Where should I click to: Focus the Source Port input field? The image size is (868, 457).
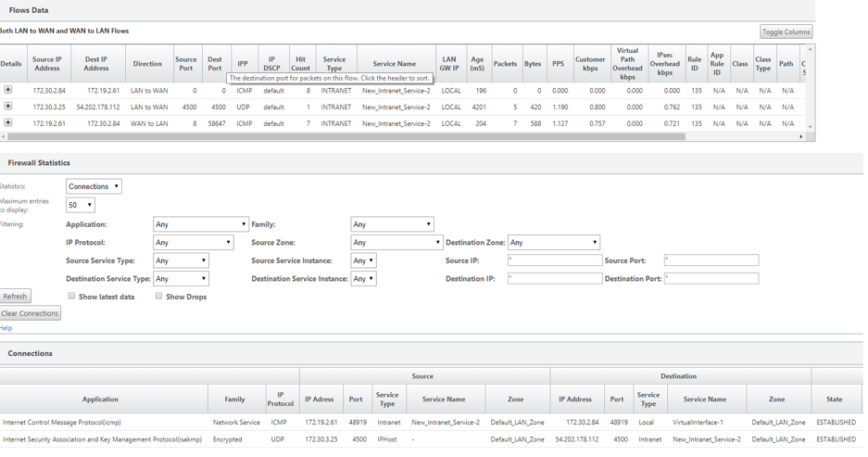(711, 260)
